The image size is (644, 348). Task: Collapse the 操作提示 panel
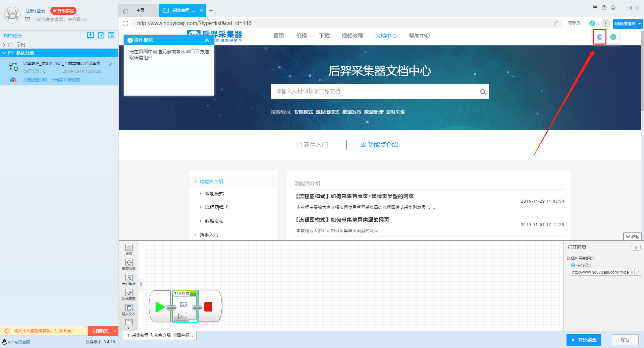click(207, 40)
